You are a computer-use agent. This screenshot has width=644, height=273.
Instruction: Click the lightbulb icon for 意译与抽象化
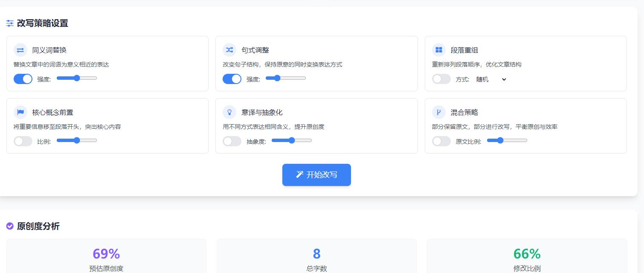tap(229, 113)
